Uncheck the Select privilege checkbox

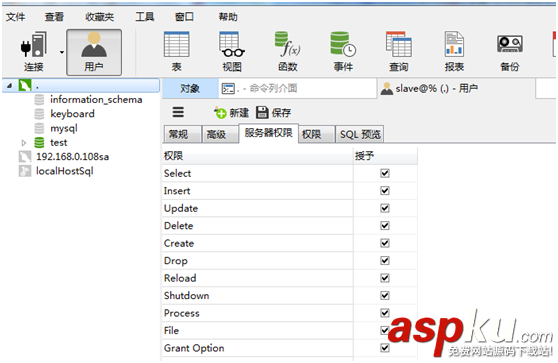point(385,173)
